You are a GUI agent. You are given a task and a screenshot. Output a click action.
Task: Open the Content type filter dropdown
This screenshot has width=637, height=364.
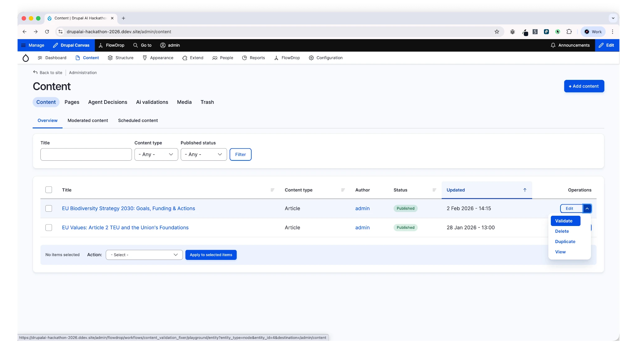[156, 154]
